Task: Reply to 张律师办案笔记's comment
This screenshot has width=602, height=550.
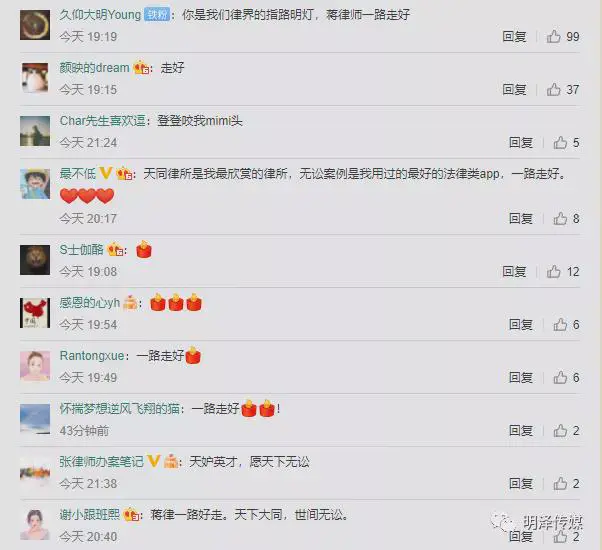Action: click(521, 483)
